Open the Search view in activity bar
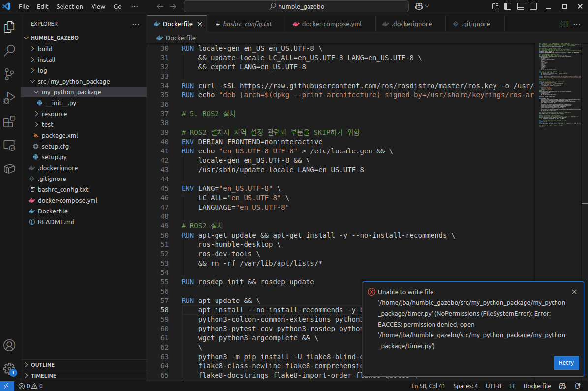 [9, 50]
